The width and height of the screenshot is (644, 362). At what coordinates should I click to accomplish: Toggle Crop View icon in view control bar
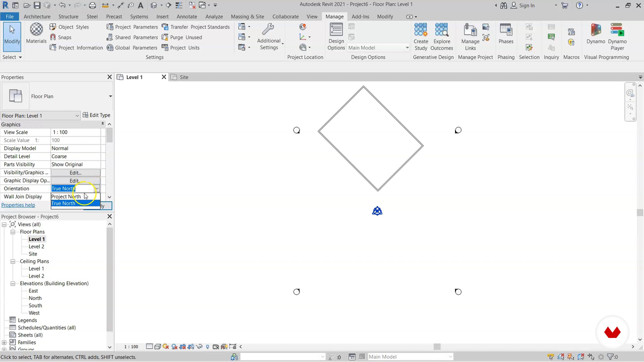pyautogui.click(x=183, y=347)
